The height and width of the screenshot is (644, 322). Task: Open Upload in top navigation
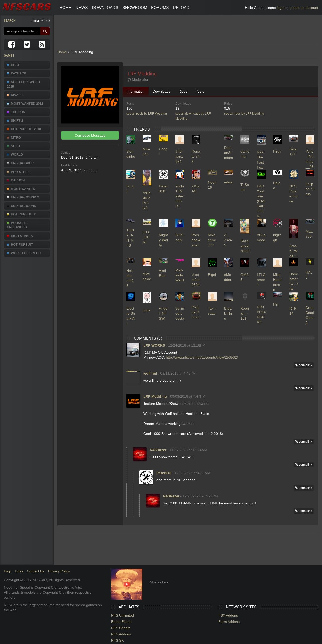[181, 8]
